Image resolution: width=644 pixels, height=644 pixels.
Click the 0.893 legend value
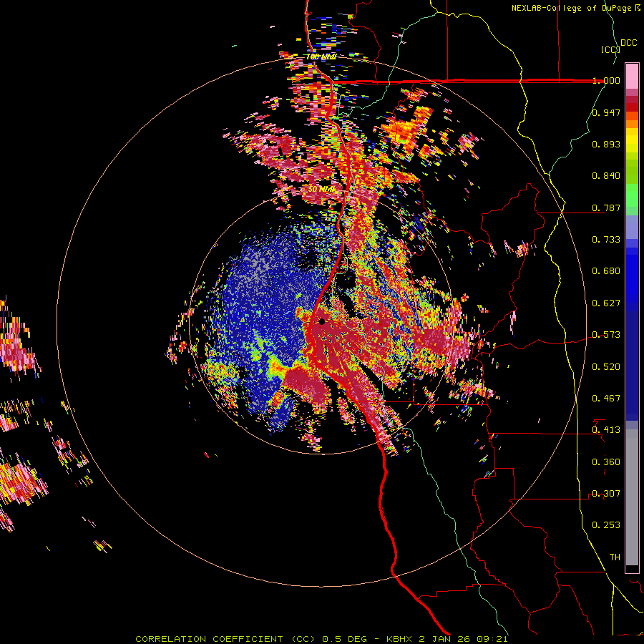(x=606, y=144)
